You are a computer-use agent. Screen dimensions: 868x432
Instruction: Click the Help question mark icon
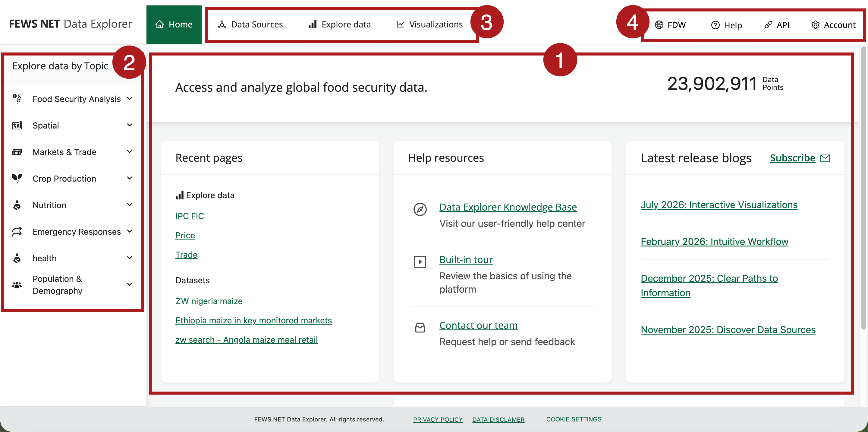point(715,25)
